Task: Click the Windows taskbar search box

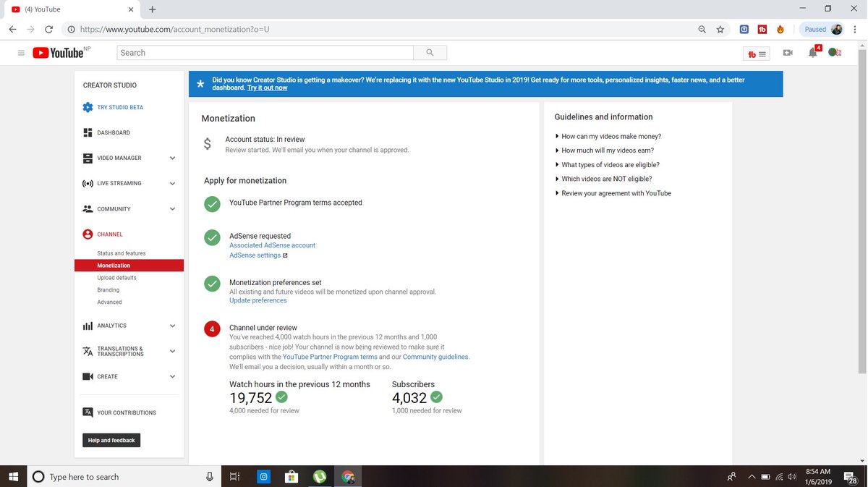Action: tap(124, 477)
